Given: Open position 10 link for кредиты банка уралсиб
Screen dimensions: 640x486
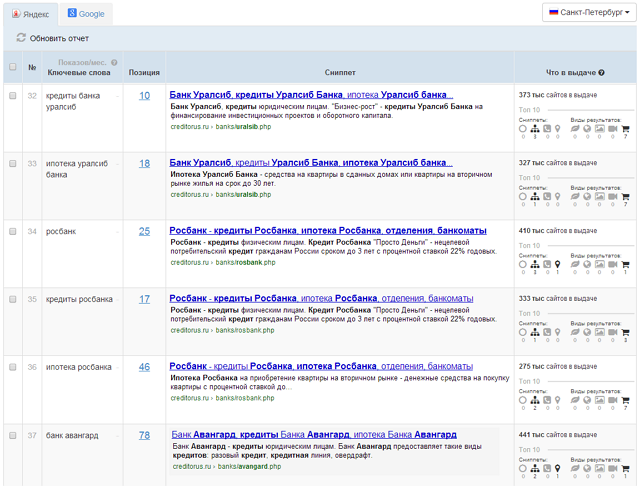Looking at the screenshot, I should pos(144,96).
